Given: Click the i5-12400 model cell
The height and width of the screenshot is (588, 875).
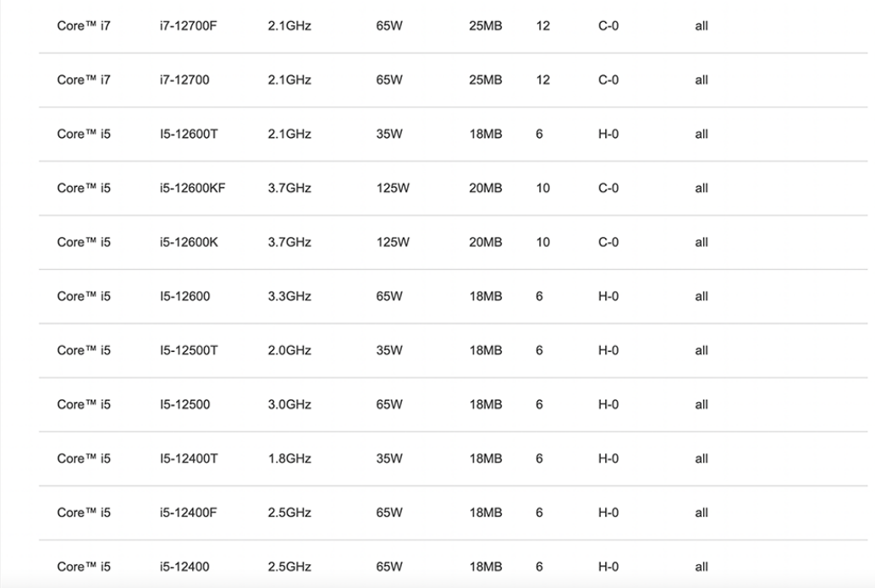Looking at the screenshot, I should pyautogui.click(x=184, y=567).
